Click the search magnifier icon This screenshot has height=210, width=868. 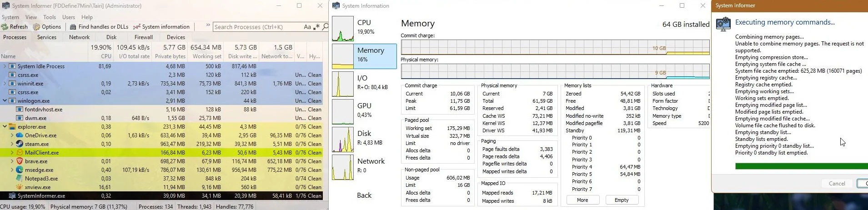[325, 27]
